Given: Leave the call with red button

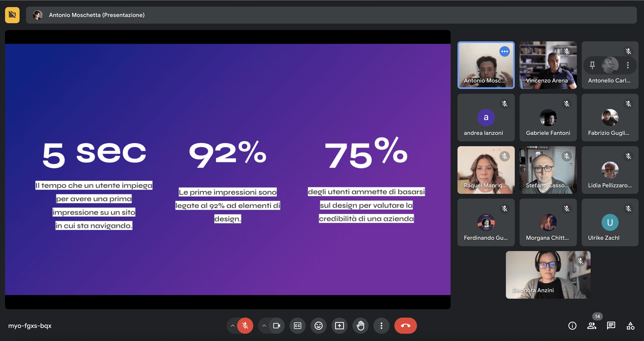Looking at the screenshot, I should point(405,325).
